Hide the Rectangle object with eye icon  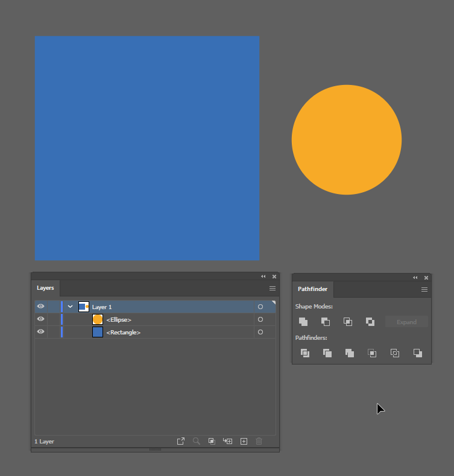[40, 331]
